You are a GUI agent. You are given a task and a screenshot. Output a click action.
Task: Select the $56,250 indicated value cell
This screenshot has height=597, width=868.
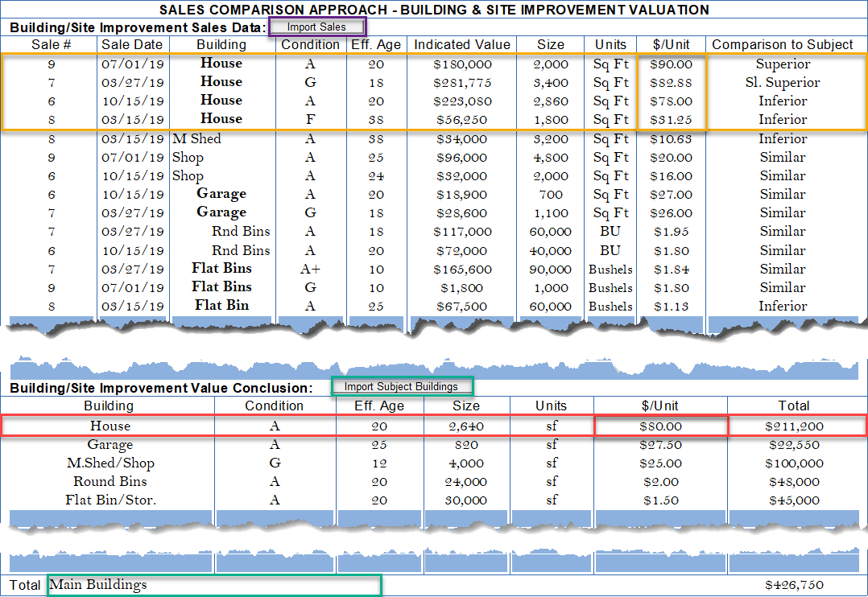[460, 119]
